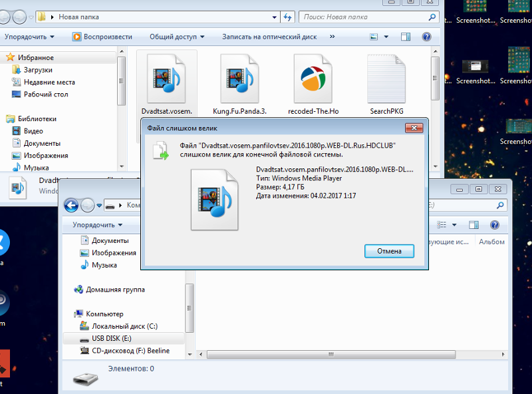Open Упорядочить menu in Новая папка window
Image resolution: width=532 pixels, height=394 pixels.
29,37
